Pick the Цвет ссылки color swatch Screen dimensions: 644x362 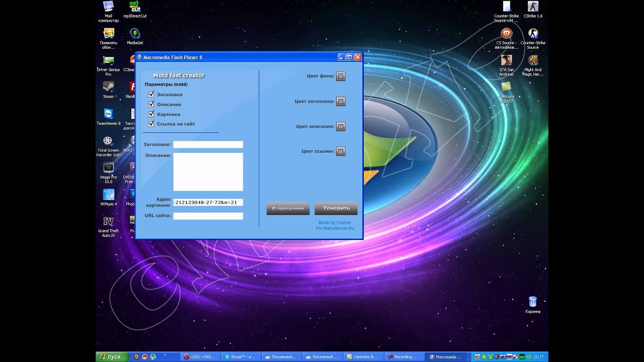pyautogui.click(x=341, y=151)
